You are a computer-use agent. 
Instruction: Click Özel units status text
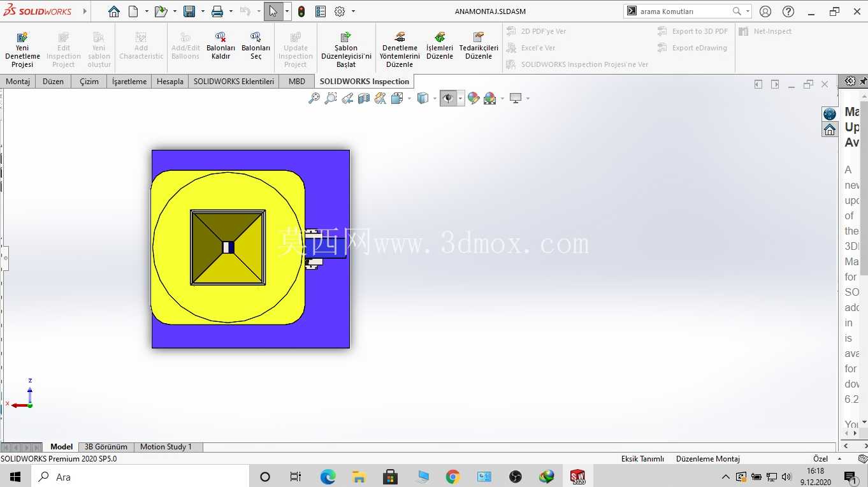point(820,459)
